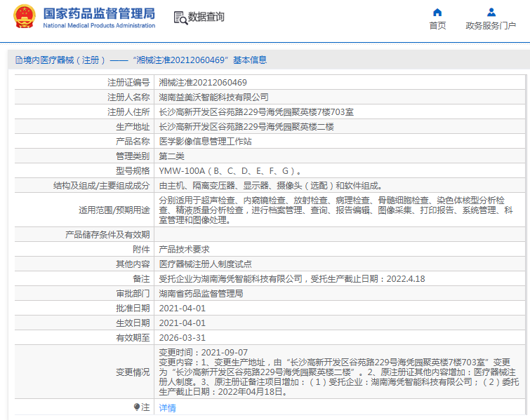Click the 审批部门 label
530x420 pixels.
133,293
